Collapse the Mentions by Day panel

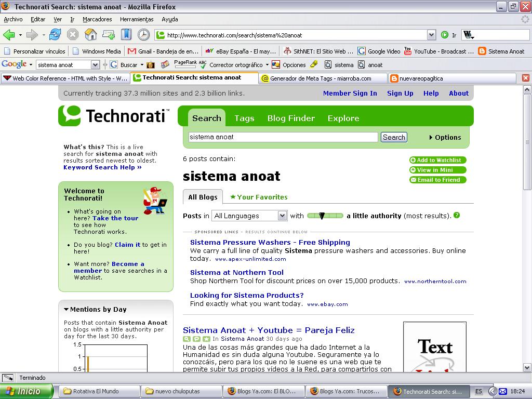tap(66, 309)
